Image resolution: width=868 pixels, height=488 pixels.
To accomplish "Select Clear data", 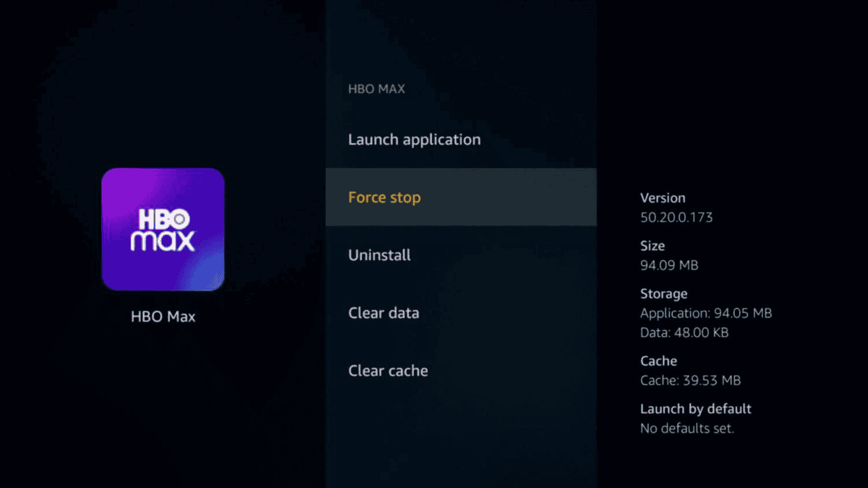I will (384, 313).
